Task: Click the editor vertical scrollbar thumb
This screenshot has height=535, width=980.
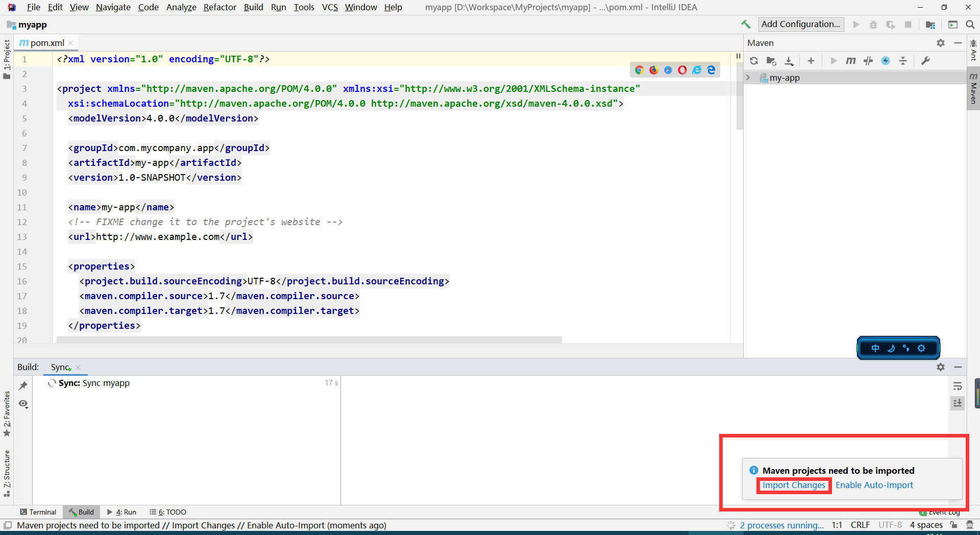Action: 739,96
